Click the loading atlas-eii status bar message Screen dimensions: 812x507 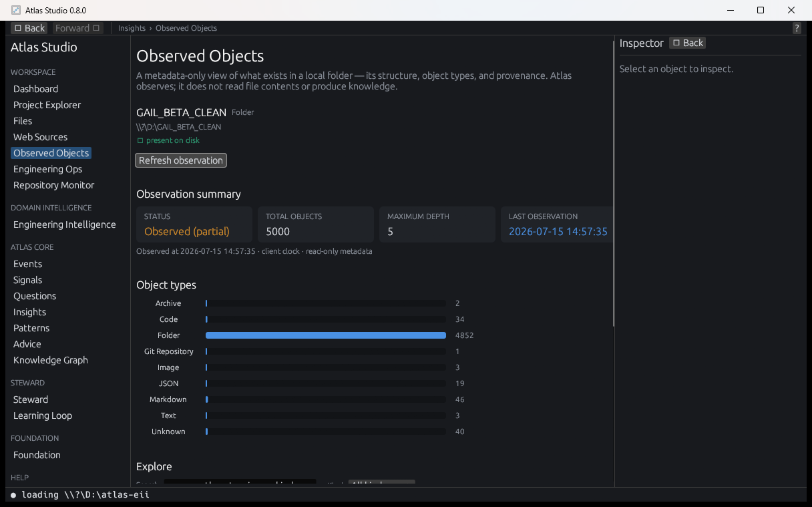[80, 495]
